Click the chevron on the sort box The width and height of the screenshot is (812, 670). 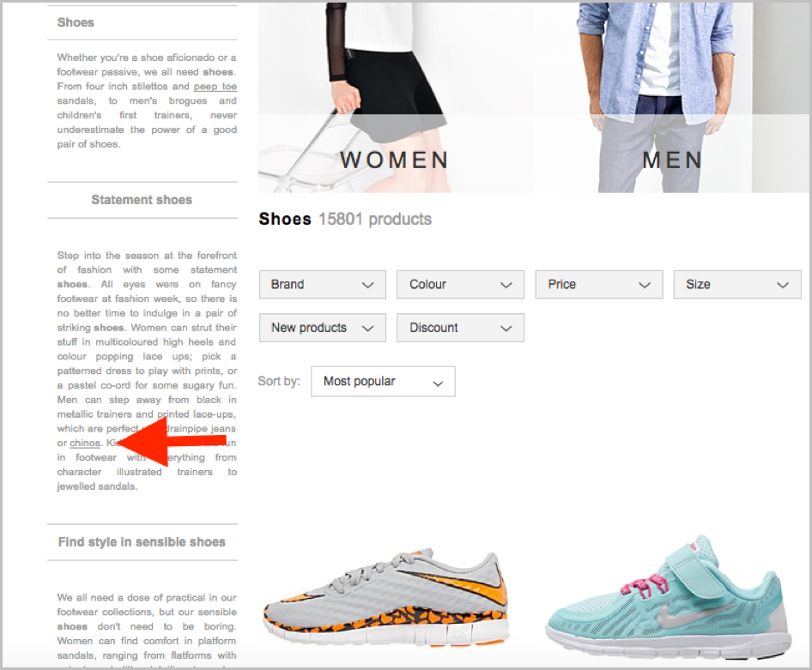click(438, 383)
